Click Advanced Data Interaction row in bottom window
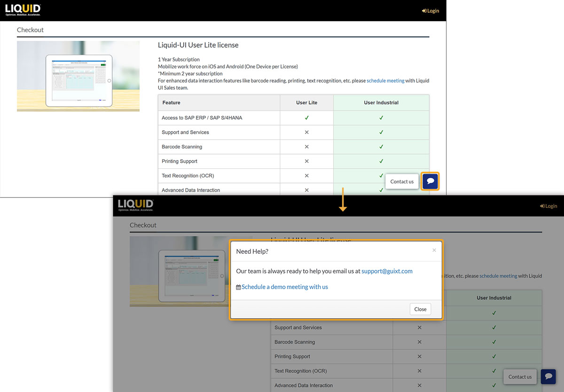This screenshot has width=564, height=392. click(x=407, y=385)
